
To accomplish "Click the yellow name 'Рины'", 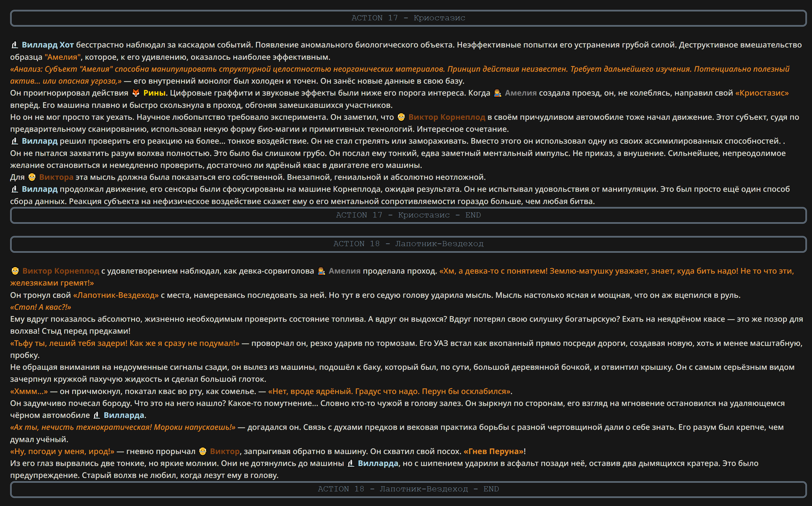I will pyautogui.click(x=155, y=93).
